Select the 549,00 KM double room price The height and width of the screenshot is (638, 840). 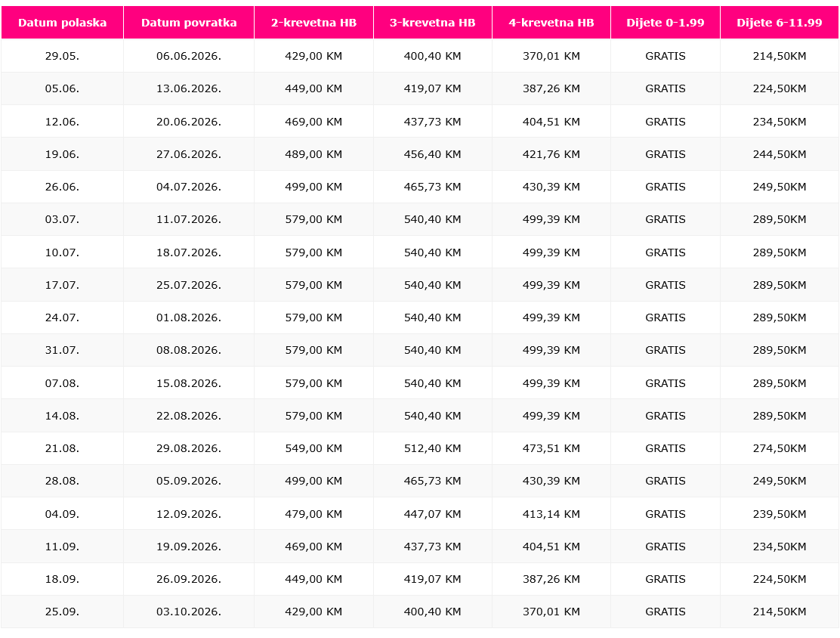(313, 448)
